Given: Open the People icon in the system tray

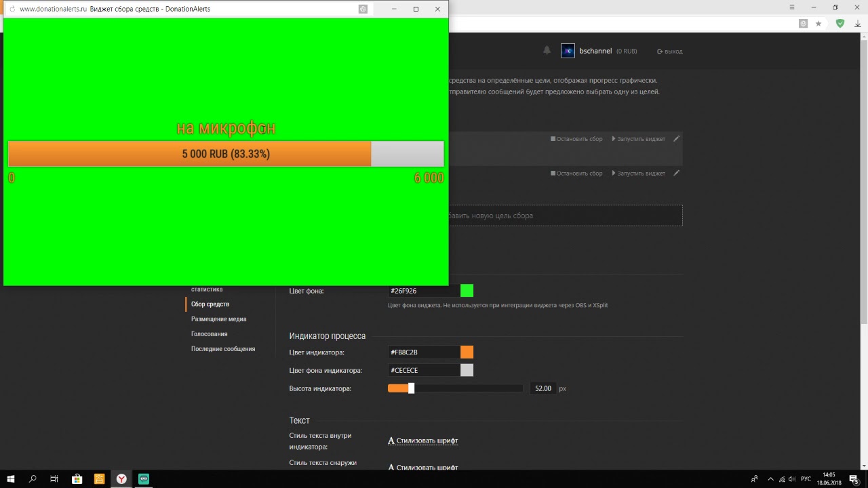Looking at the screenshot, I should (x=755, y=479).
